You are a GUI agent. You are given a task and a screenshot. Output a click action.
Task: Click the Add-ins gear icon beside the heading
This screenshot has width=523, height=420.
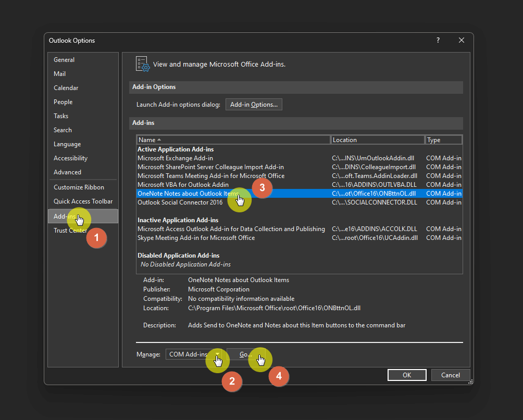[x=143, y=64]
